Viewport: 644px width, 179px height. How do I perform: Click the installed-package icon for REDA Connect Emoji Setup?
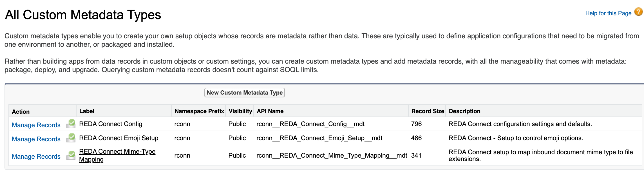[x=71, y=138]
